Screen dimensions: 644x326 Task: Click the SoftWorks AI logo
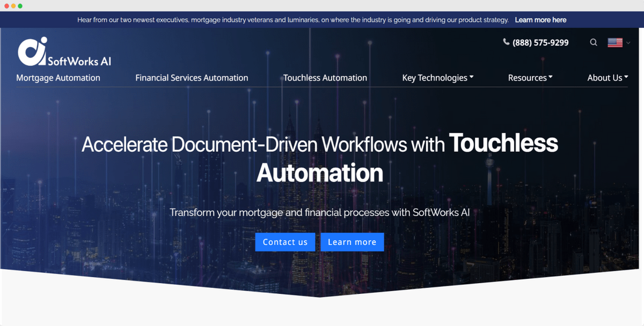coord(64,52)
